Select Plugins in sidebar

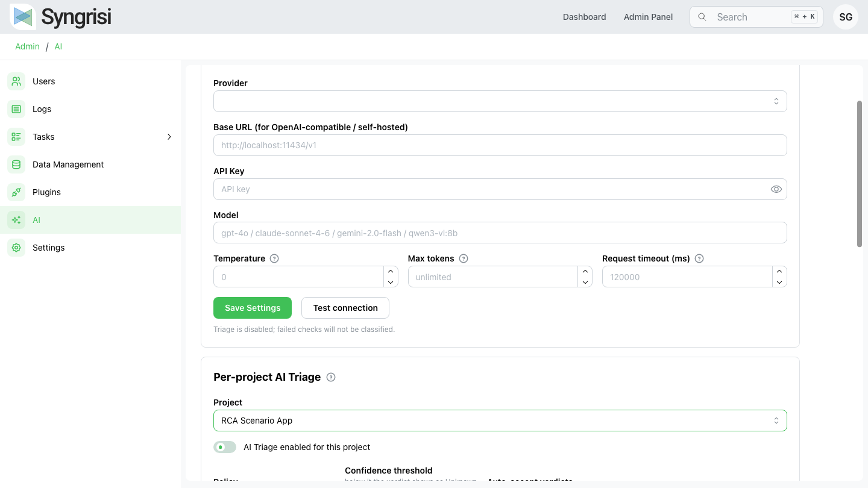90,192
